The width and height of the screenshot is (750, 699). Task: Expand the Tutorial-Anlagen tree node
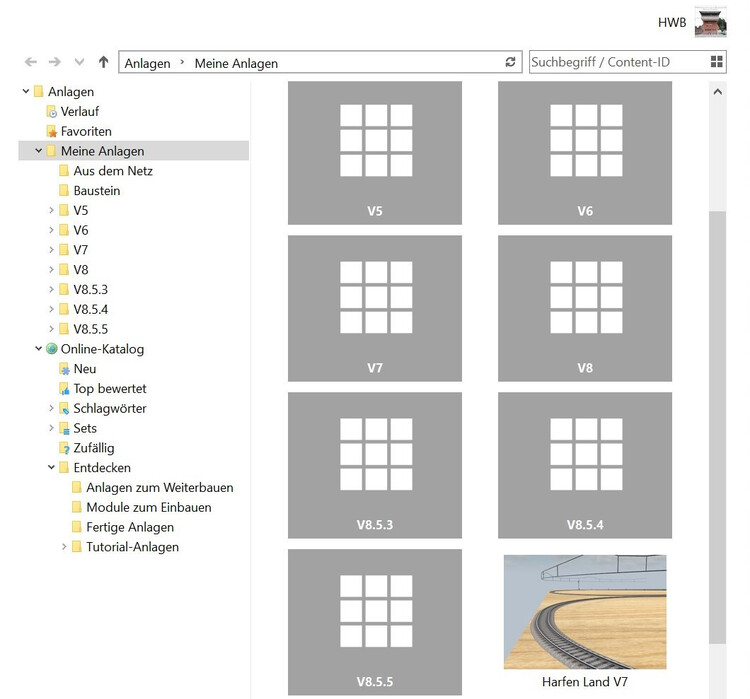pos(64,546)
